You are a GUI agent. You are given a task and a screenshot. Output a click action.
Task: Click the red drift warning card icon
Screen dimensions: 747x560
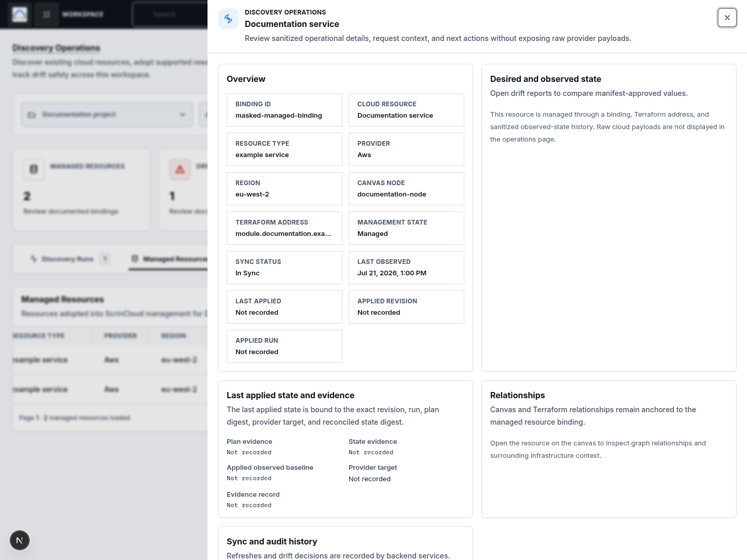click(x=179, y=170)
